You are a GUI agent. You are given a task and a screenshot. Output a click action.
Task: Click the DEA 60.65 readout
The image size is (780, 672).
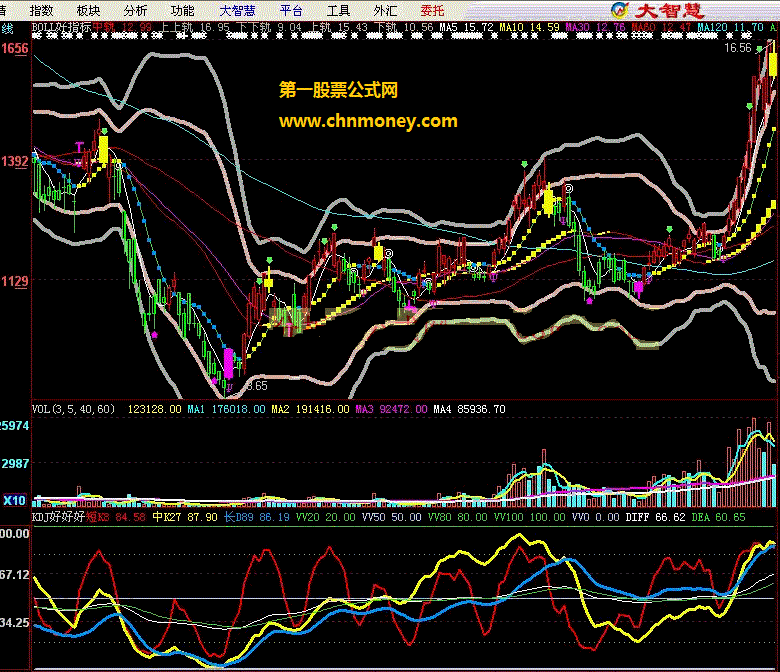click(719, 517)
